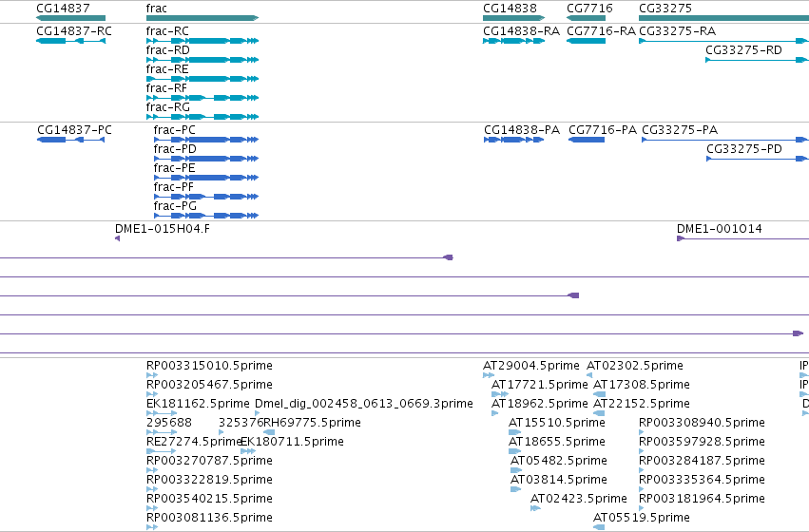
Task: Select the CG33275-PD protein
Action: point(744,149)
